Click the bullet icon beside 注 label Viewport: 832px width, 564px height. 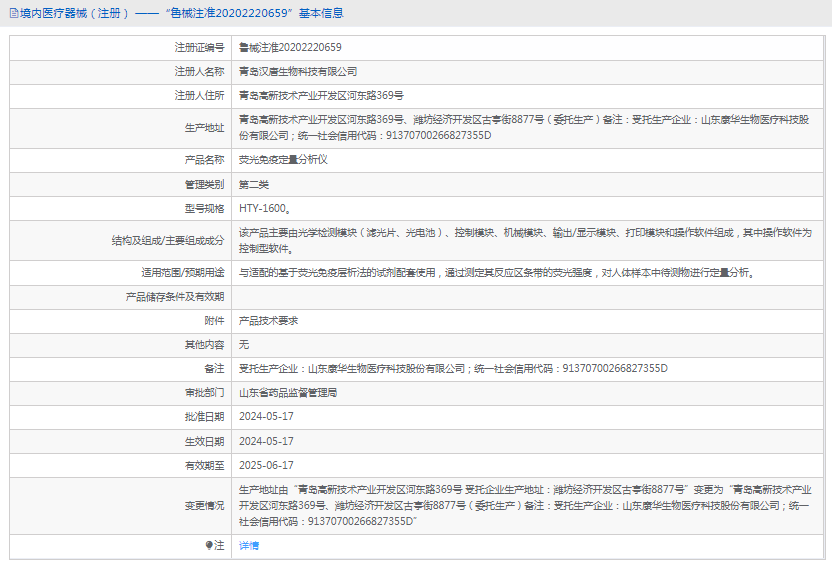(209, 545)
